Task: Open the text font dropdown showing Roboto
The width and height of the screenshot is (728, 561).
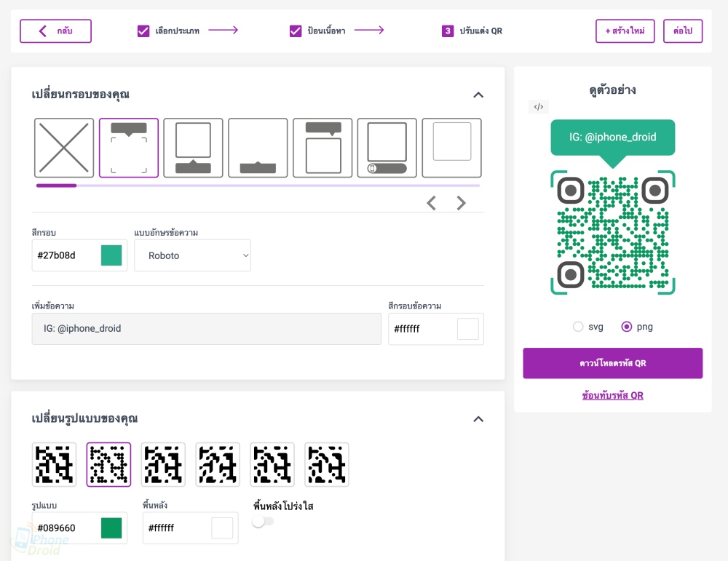Action: 193,255
